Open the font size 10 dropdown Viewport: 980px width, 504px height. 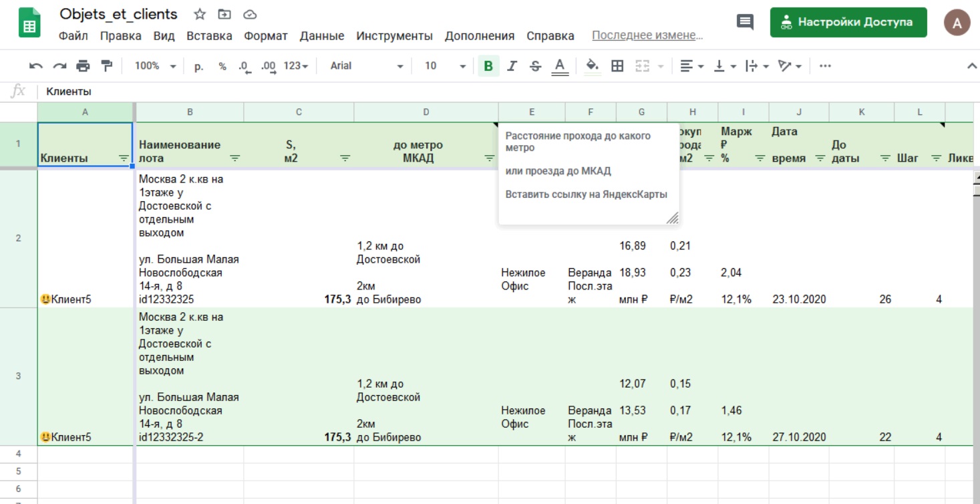tap(445, 66)
